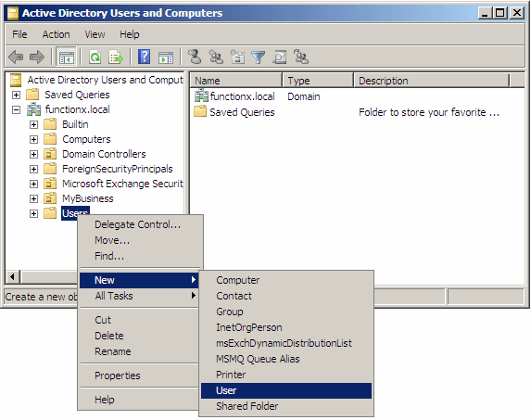The width and height of the screenshot is (531, 420).
Task: Select Printer in the New submenu
Action: 286,375
